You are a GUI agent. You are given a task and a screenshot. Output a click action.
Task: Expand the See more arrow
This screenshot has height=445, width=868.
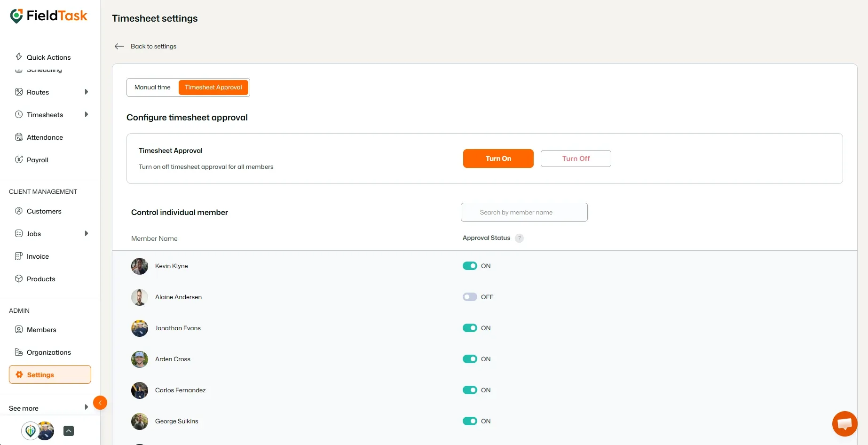87,407
